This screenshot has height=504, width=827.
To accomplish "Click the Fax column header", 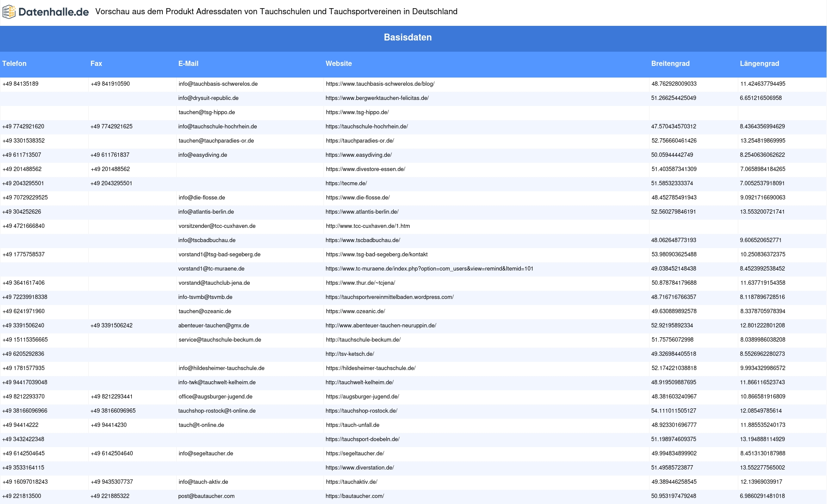I will pos(96,64).
